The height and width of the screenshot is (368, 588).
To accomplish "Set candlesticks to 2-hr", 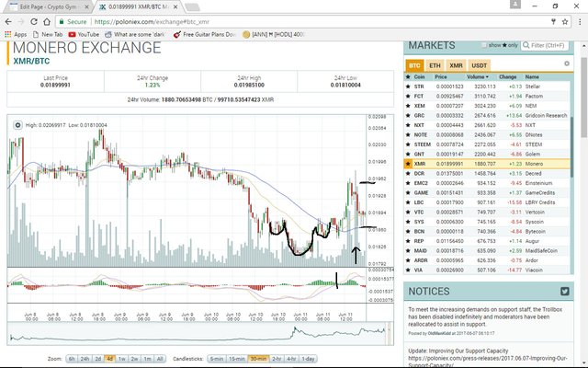I will click(x=277, y=359).
